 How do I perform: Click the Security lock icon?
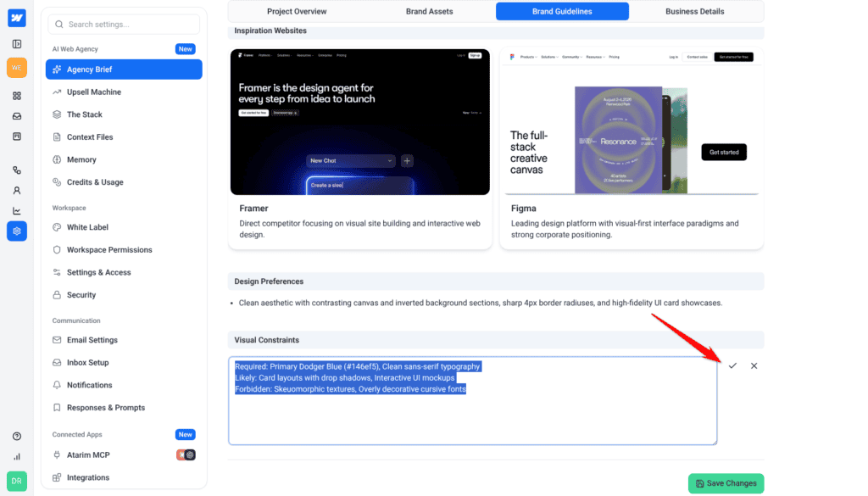coord(57,295)
